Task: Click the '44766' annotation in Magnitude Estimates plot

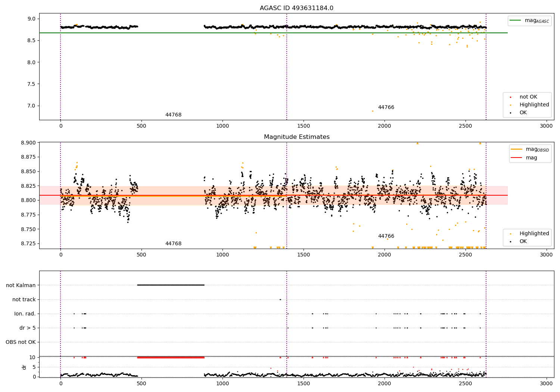Action: (x=386, y=236)
